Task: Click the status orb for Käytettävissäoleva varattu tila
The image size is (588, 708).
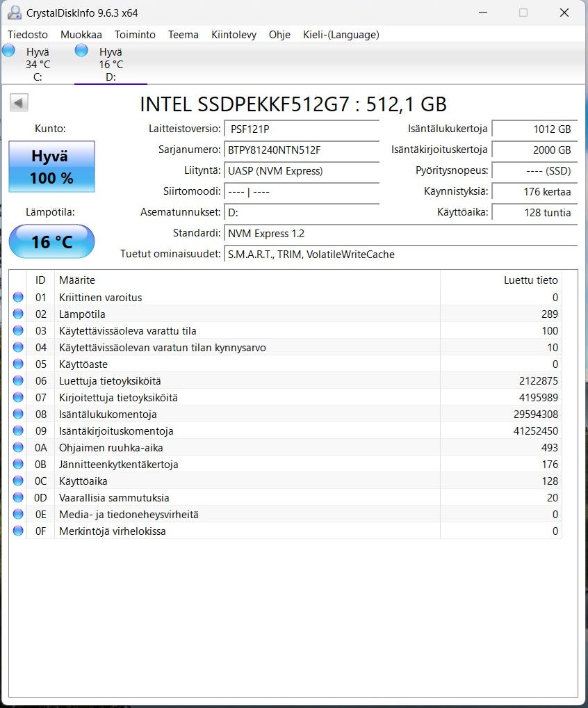Action: point(18,330)
